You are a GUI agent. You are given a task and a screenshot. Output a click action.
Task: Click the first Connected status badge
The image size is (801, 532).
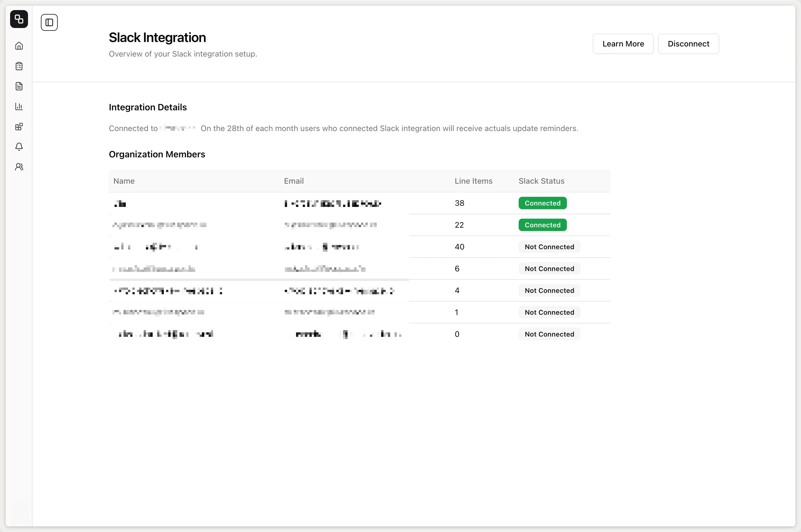[x=542, y=203]
